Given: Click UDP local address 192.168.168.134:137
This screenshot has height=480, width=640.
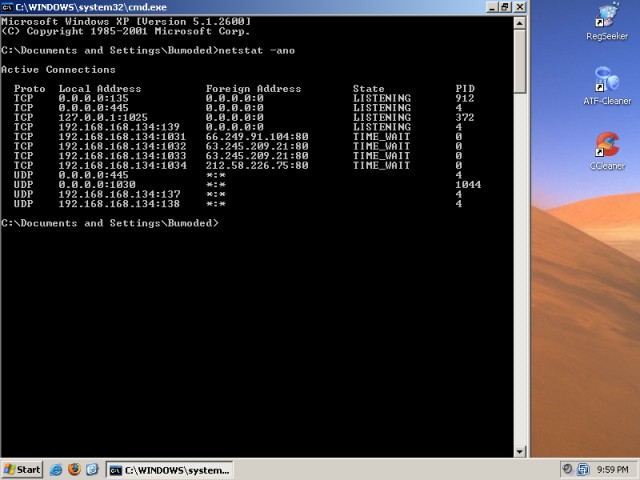Looking at the screenshot, I should [119, 194].
